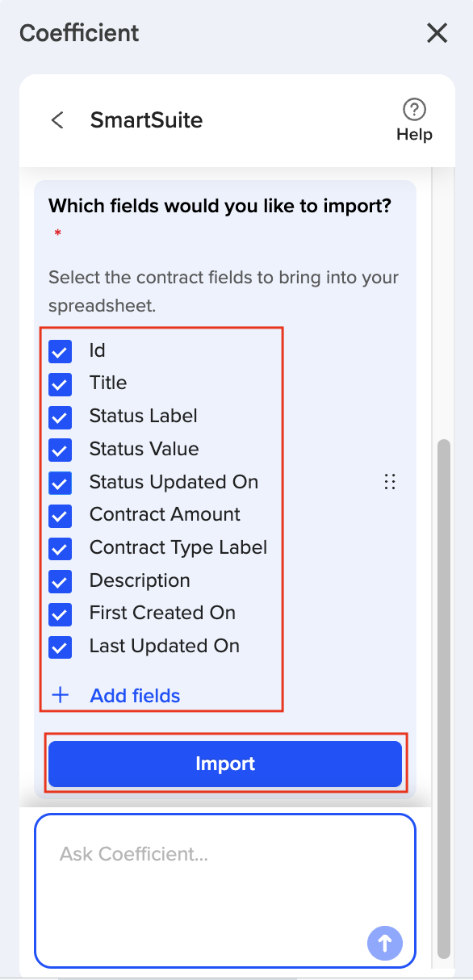Grab the drag handle beside Status Updated On
This screenshot has width=473, height=980.
[390, 483]
